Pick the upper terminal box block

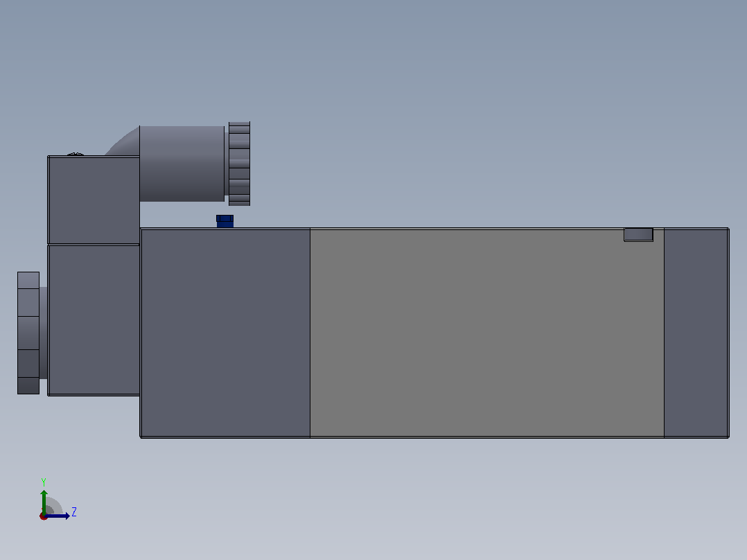coord(94,200)
